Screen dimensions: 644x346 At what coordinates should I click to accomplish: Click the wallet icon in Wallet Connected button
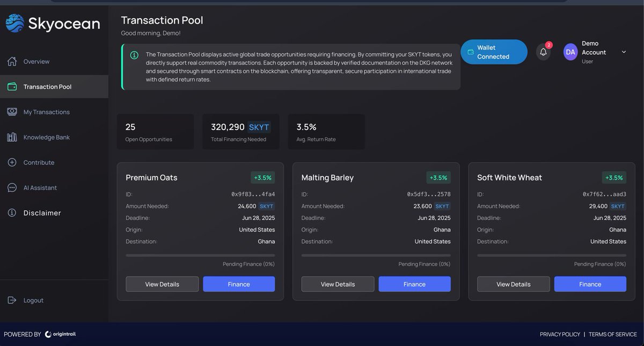[x=471, y=52]
